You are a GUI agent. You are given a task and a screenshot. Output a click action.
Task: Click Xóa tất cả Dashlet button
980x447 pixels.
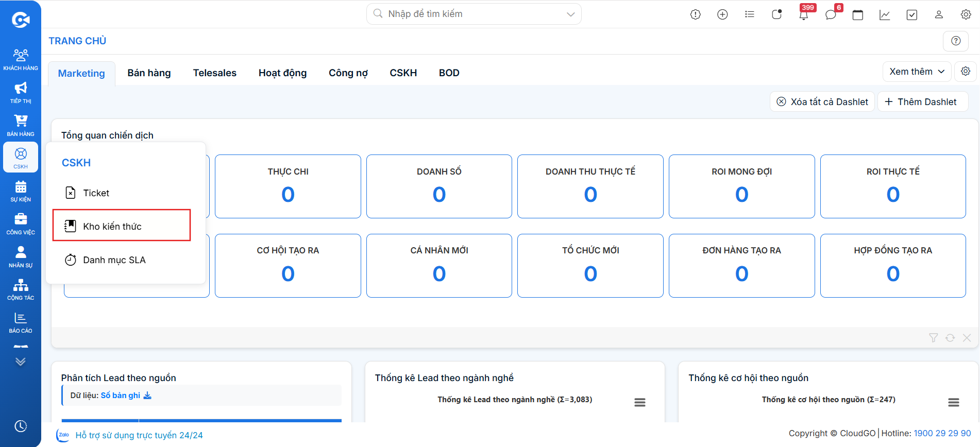tap(822, 101)
